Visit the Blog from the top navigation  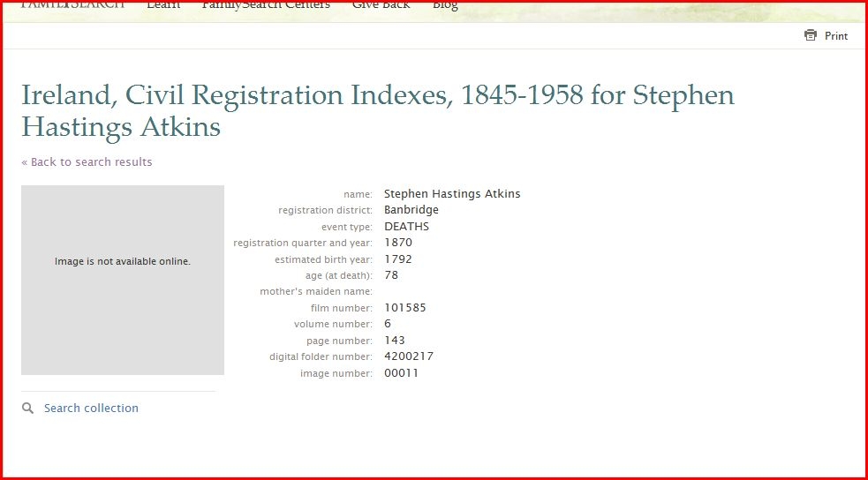click(x=445, y=5)
